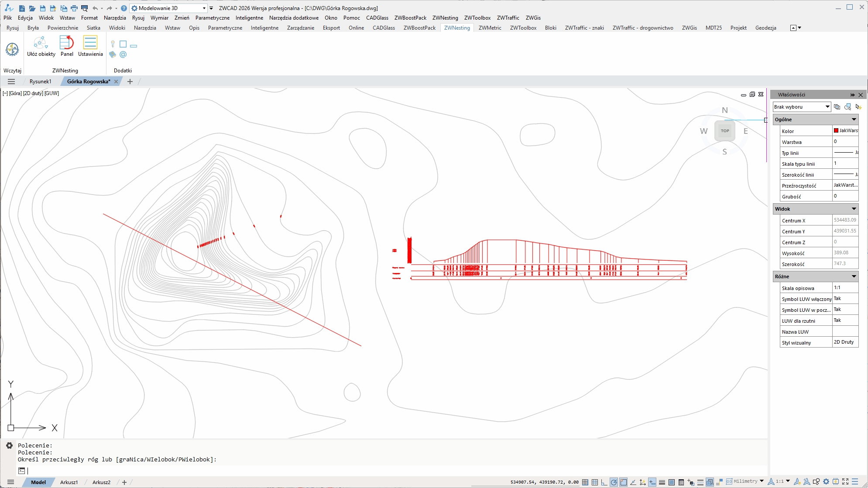The height and width of the screenshot is (488, 868).
Task: Click the TOP face of the view cube
Action: tap(725, 131)
